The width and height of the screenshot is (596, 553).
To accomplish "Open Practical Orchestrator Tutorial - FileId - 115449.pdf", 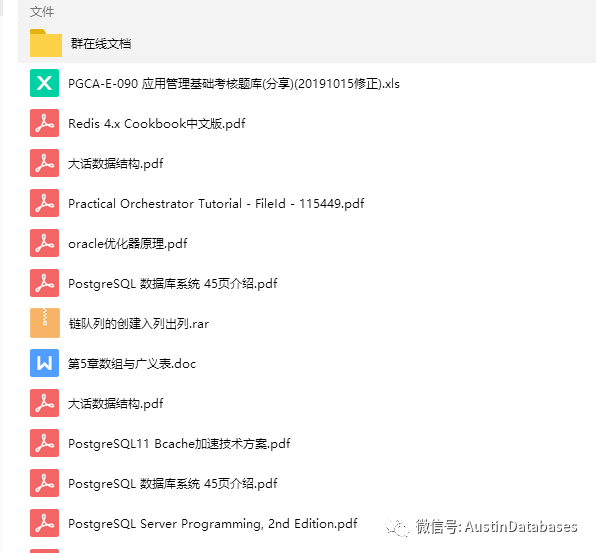I will point(216,204).
